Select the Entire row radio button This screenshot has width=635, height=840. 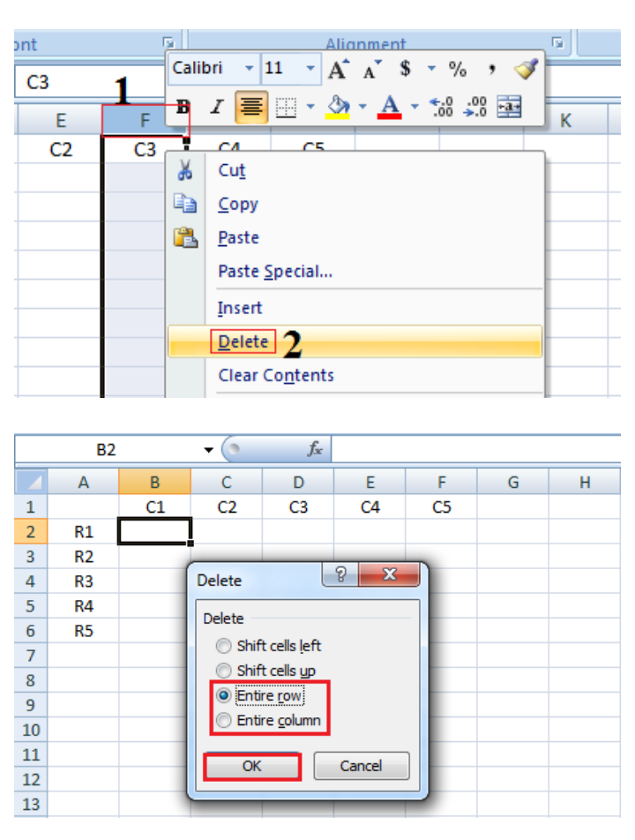(224, 696)
